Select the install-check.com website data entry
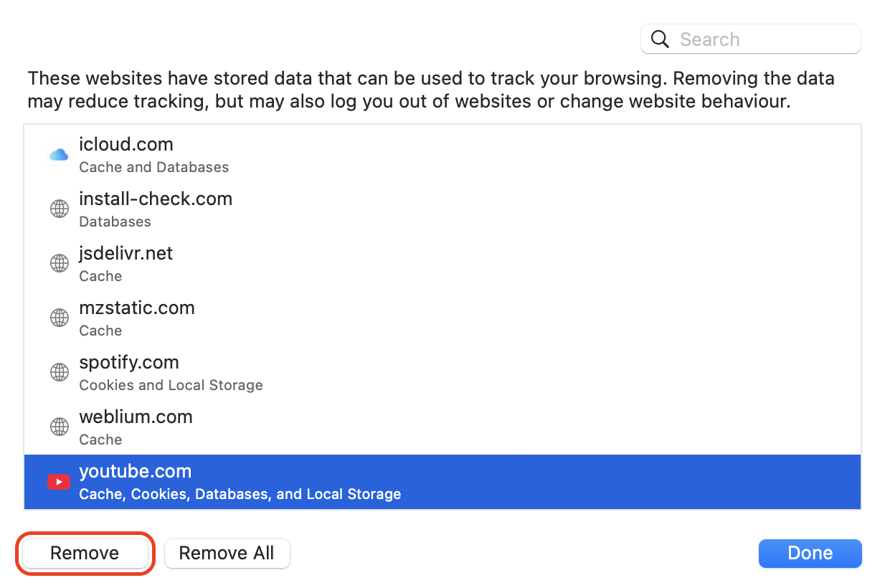This screenshot has width=885, height=588. pos(287,209)
